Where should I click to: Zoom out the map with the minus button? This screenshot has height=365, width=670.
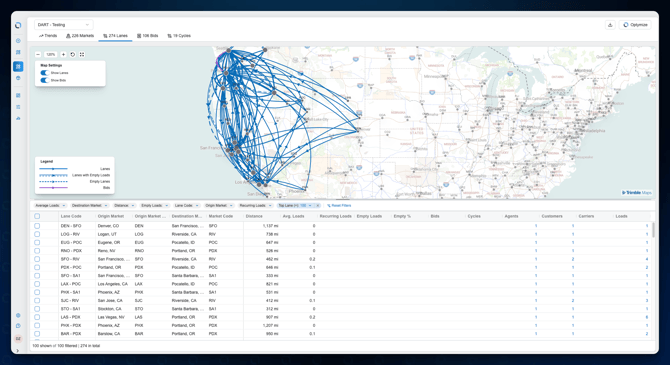tap(38, 54)
